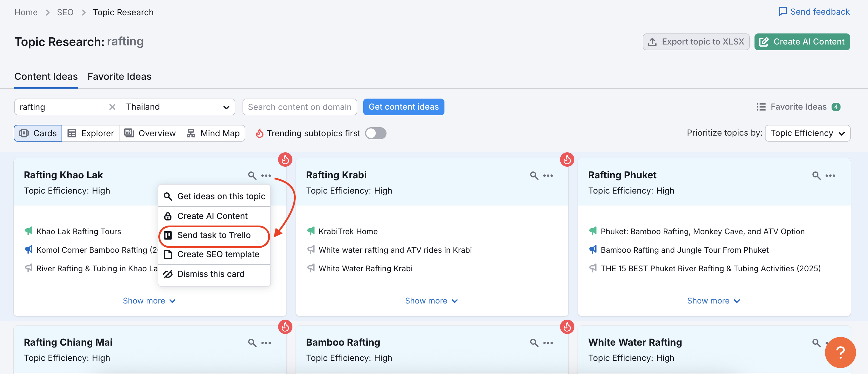Select Send task to Trello
Screen dimensions: 868x374
(x=214, y=235)
